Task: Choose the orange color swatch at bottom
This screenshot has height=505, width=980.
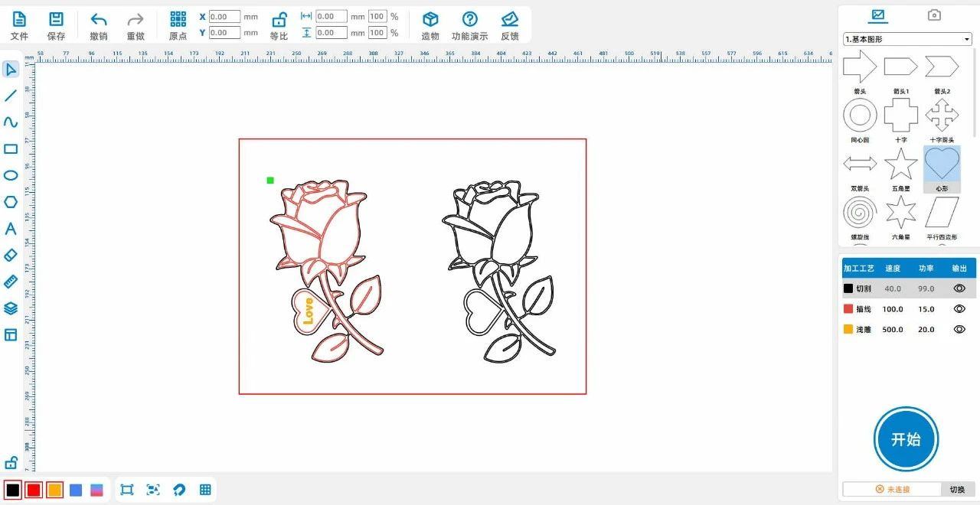Action: 54,490
